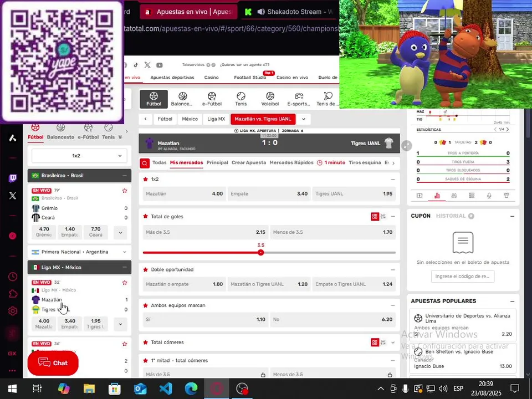The height and width of the screenshot is (399, 532).
Task: Go to the next statistics page arrow
Action: (x=508, y=129)
